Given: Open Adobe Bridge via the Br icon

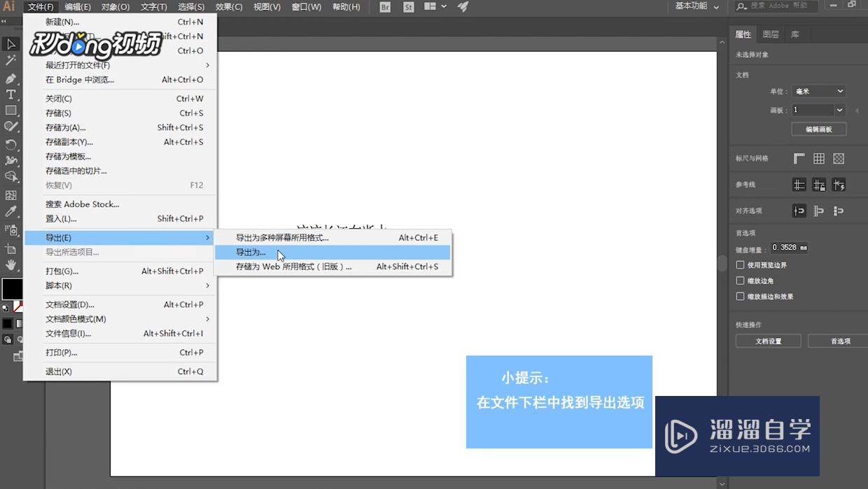Looking at the screenshot, I should coord(384,7).
